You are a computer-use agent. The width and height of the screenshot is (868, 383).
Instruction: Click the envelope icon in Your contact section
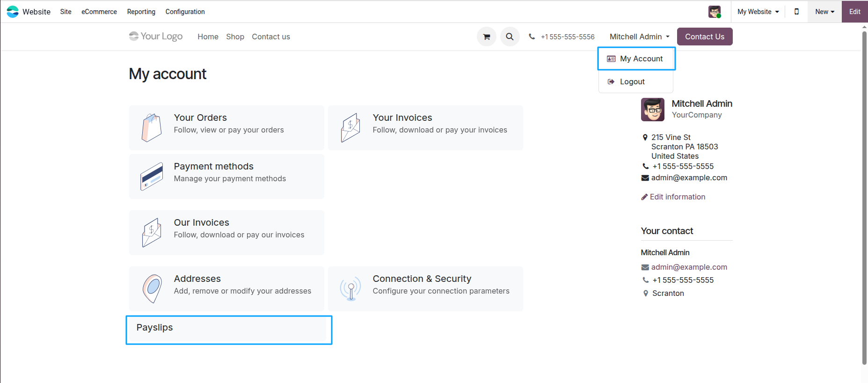645,267
